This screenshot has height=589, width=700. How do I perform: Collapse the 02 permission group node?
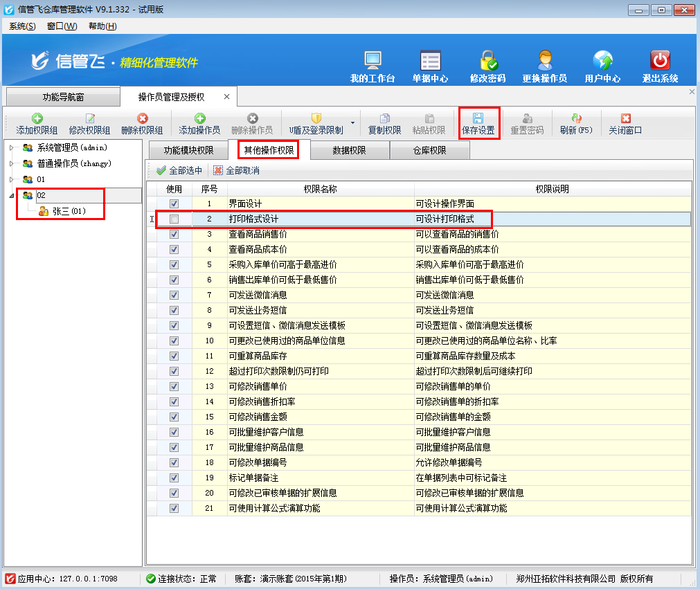tap(11, 195)
